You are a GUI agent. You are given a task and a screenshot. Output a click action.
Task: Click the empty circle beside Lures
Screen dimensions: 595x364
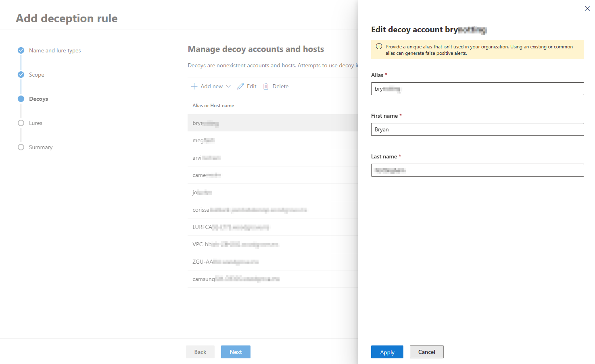tap(21, 123)
